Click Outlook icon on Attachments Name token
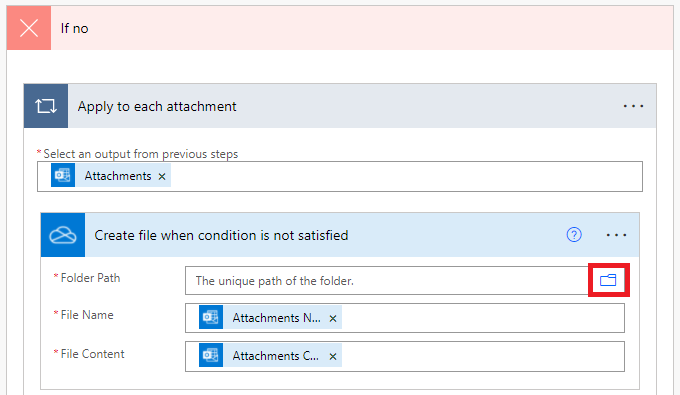Viewport: 680px width, 395px height. pyautogui.click(x=211, y=317)
